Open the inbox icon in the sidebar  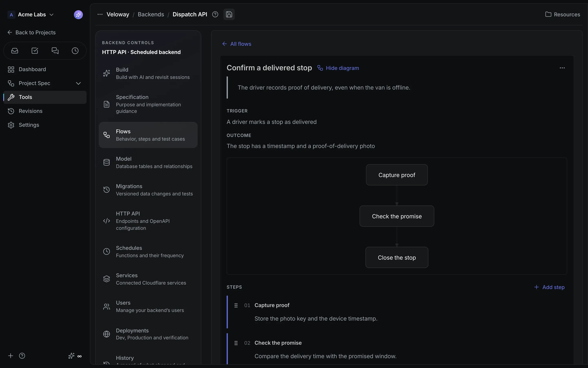(14, 51)
